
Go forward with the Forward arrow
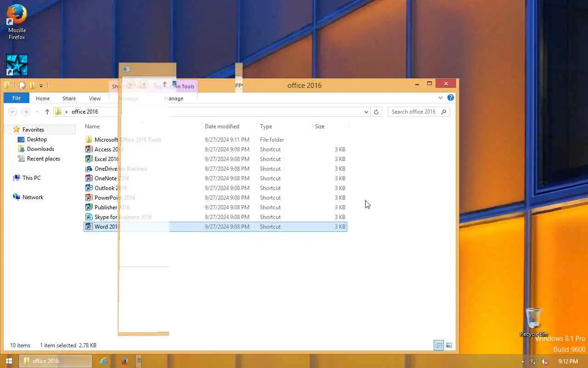point(26,112)
